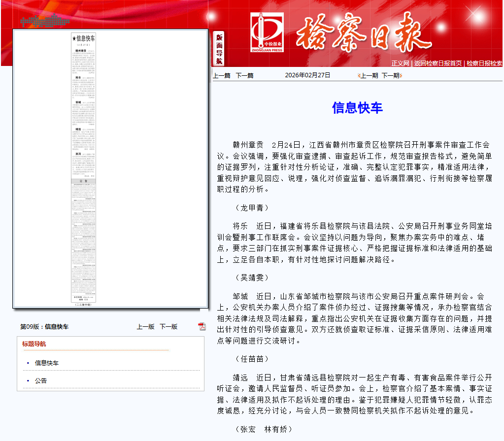
Task: Click the 检察日报 masthead title
Action: pos(364,33)
